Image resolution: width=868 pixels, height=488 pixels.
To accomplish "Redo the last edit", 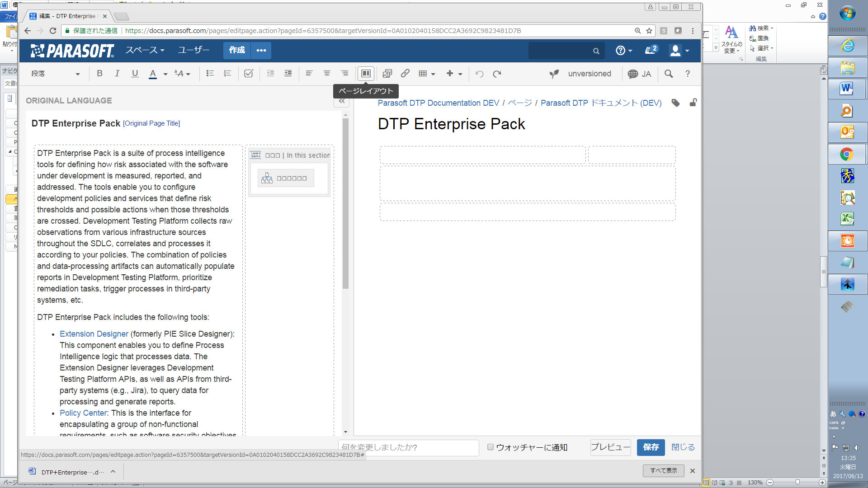I will 497,74.
